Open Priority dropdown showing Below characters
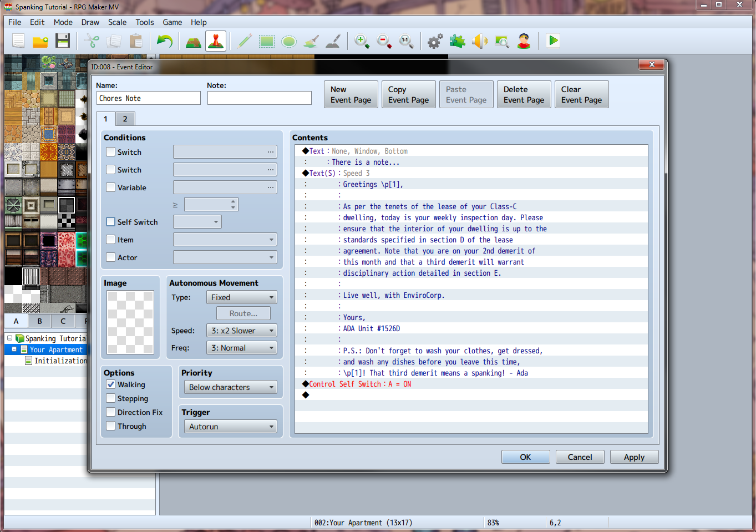This screenshot has height=532, width=756. (x=231, y=387)
